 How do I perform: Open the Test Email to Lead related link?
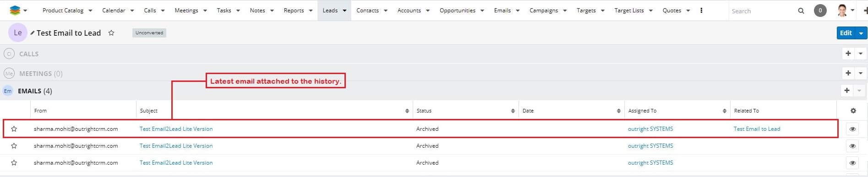[757, 129]
